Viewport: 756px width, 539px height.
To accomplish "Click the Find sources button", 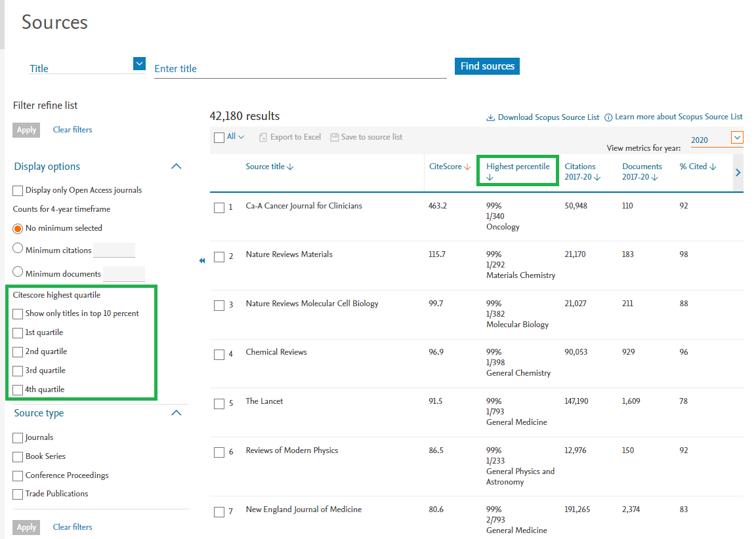I will pyautogui.click(x=487, y=66).
